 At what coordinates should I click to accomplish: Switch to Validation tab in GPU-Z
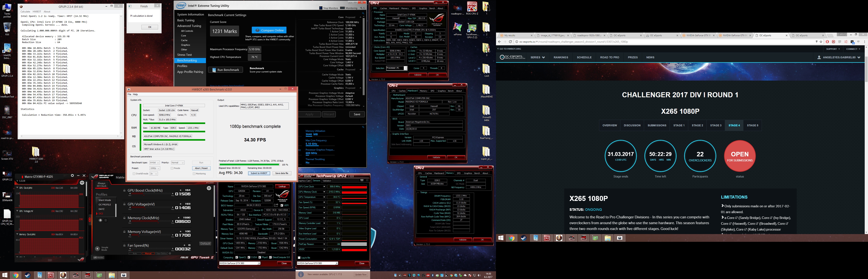coord(327,181)
